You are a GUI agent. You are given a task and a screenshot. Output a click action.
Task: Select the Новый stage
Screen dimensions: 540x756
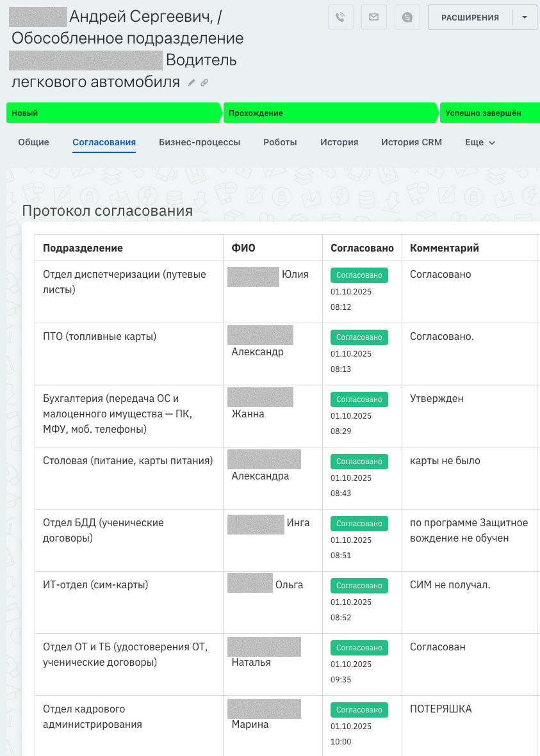112,113
